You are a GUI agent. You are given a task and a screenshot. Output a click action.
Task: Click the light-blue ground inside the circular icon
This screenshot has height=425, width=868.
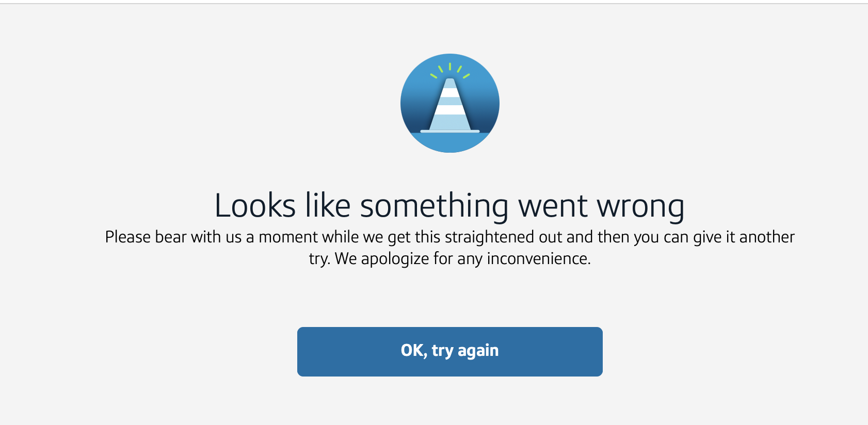coord(450,143)
